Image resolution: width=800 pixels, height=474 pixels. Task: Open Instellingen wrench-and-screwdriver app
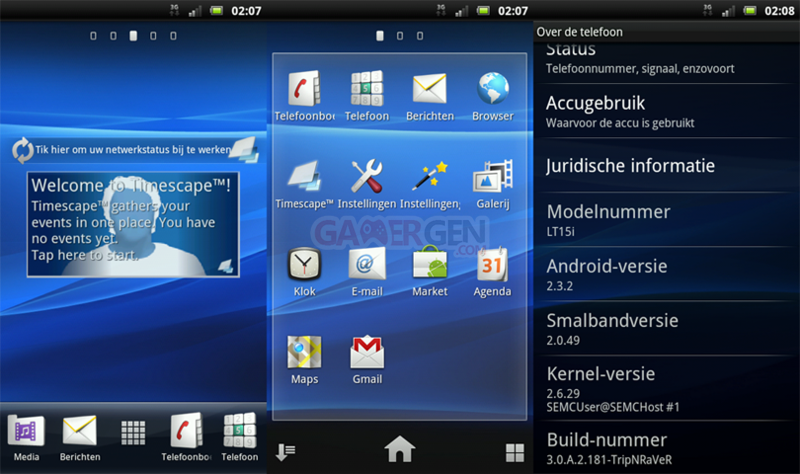367,184
